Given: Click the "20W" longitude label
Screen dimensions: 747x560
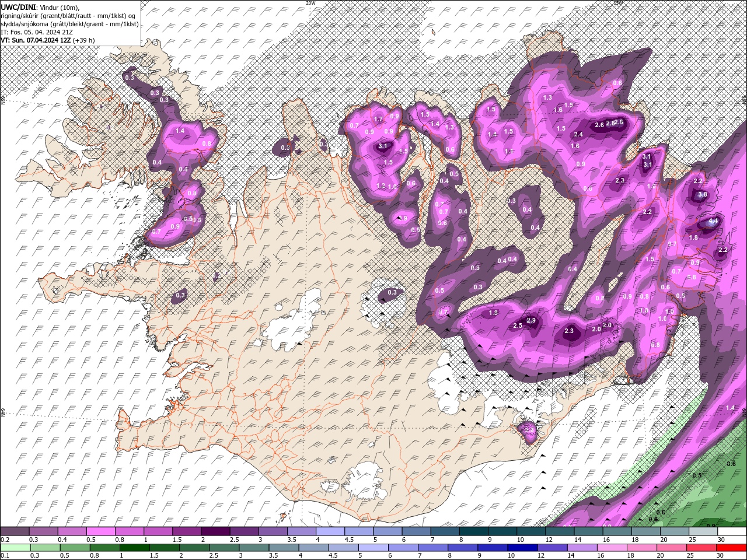Looking at the screenshot, I should pyautogui.click(x=310, y=3).
